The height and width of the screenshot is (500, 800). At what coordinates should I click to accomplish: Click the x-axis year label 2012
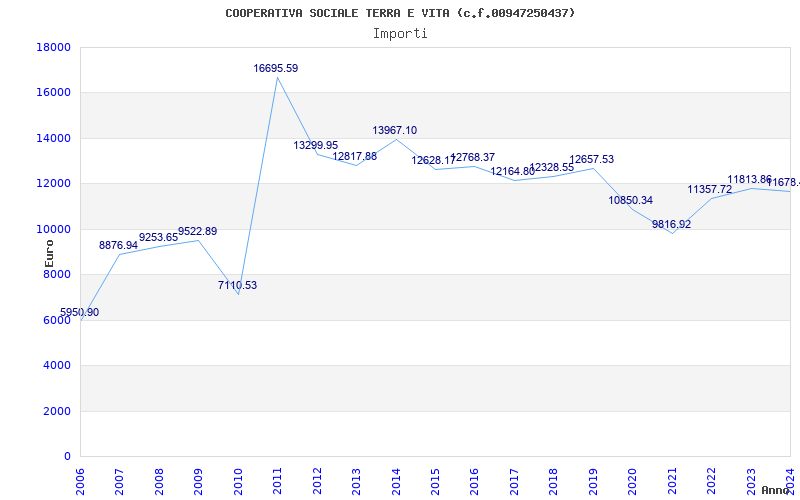[x=317, y=481]
